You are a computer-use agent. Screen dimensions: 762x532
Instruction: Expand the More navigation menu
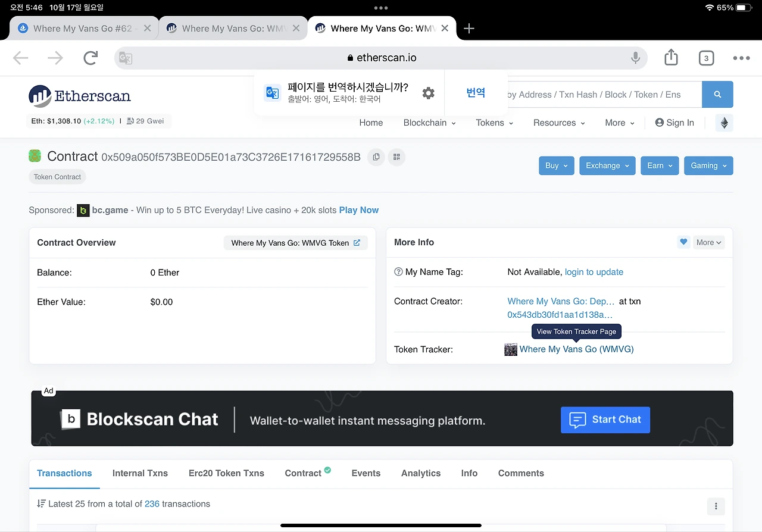click(x=620, y=123)
